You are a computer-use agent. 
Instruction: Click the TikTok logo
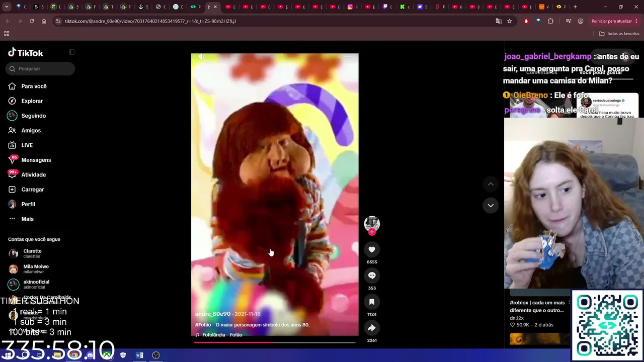pos(26,53)
